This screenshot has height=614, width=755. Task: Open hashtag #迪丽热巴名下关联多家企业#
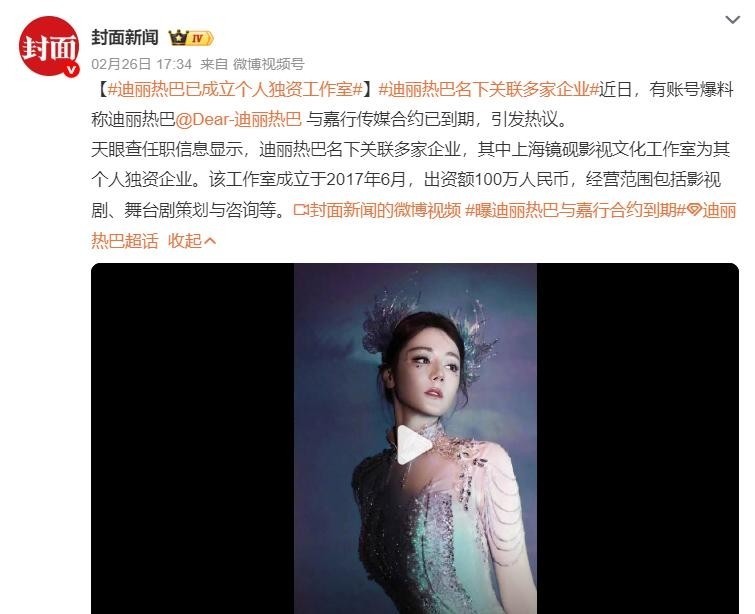tap(488, 90)
